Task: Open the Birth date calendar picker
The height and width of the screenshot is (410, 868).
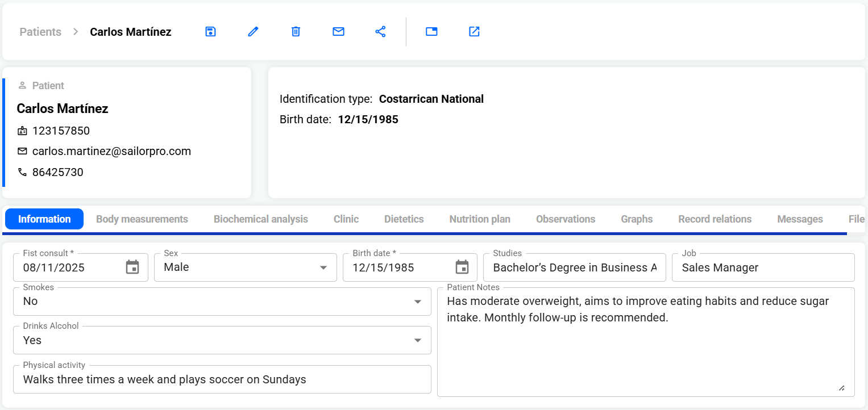Action: tap(462, 267)
